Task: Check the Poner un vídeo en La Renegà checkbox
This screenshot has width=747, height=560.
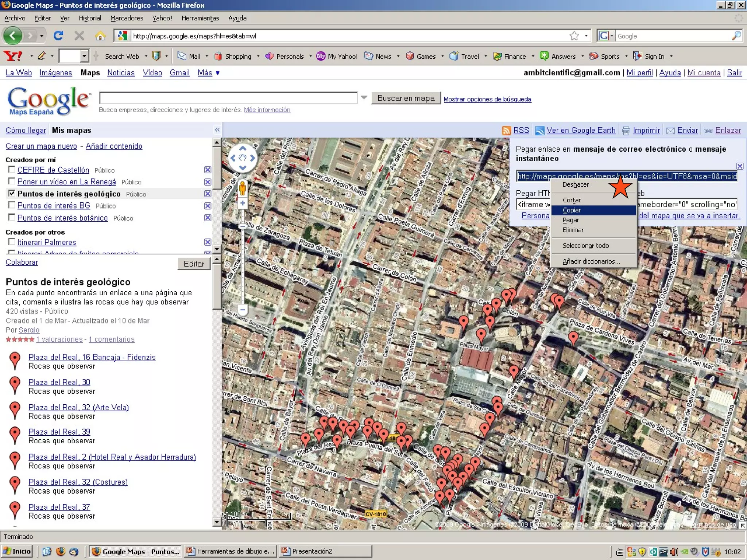Action: (x=11, y=181)
